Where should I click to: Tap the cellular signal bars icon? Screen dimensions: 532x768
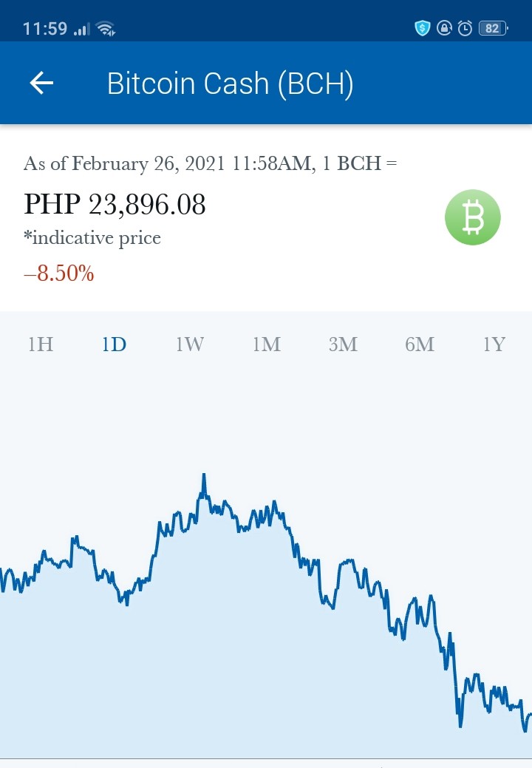coord(81,30)
